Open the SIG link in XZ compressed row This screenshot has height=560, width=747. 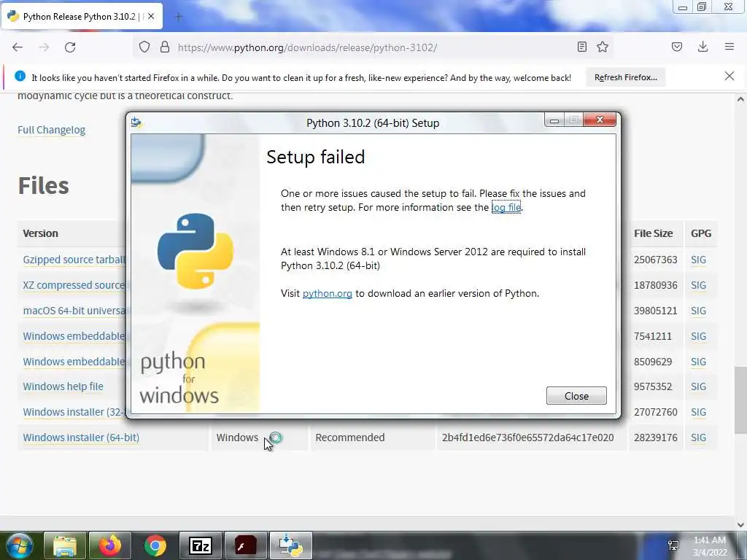698,285
